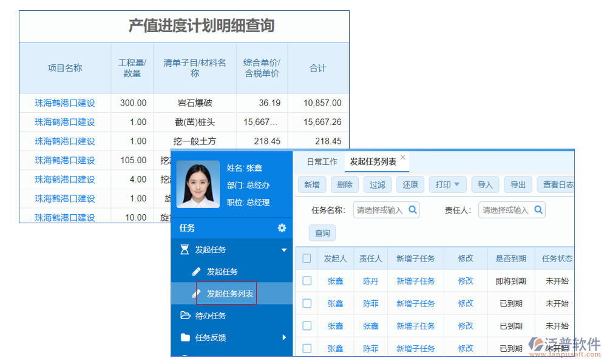Screen dimensions: 607x364
Task: Click the pencil icon beside 发起任务列表
Action: [196, 294]
